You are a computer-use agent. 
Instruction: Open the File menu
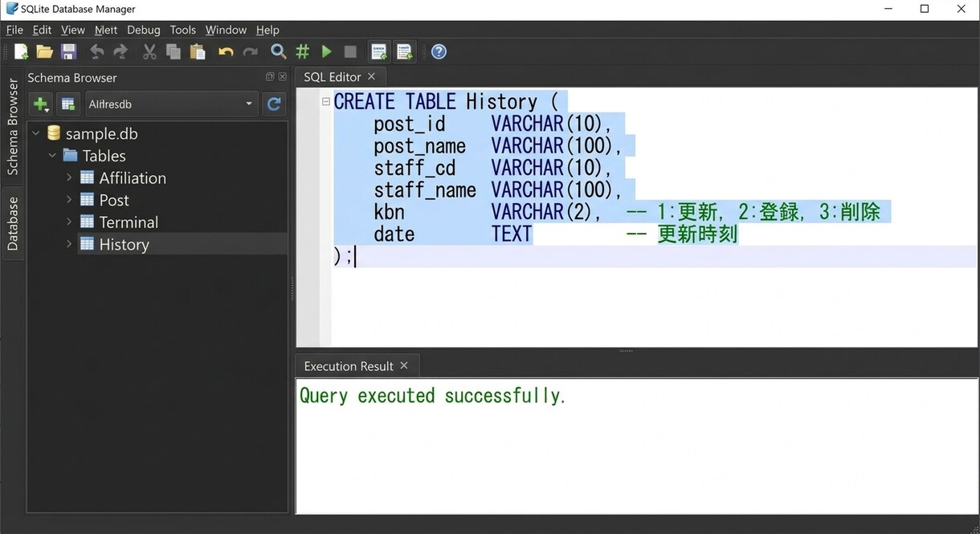14,30
